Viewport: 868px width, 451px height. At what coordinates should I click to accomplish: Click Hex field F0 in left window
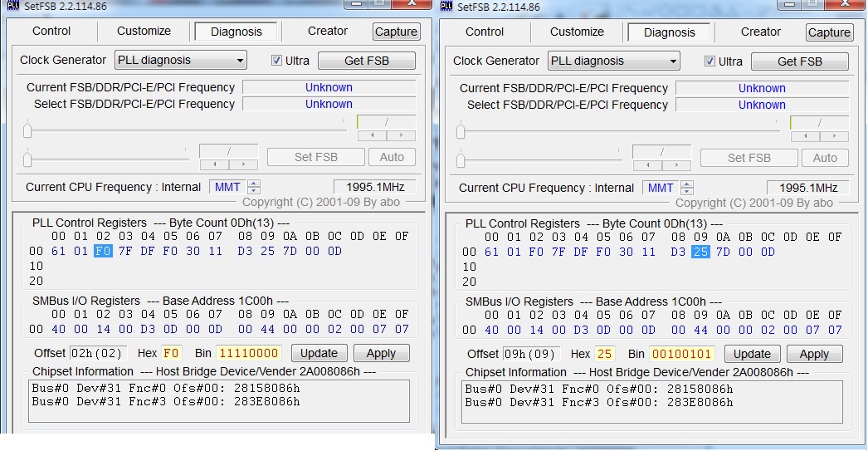(x=171, y=353)
